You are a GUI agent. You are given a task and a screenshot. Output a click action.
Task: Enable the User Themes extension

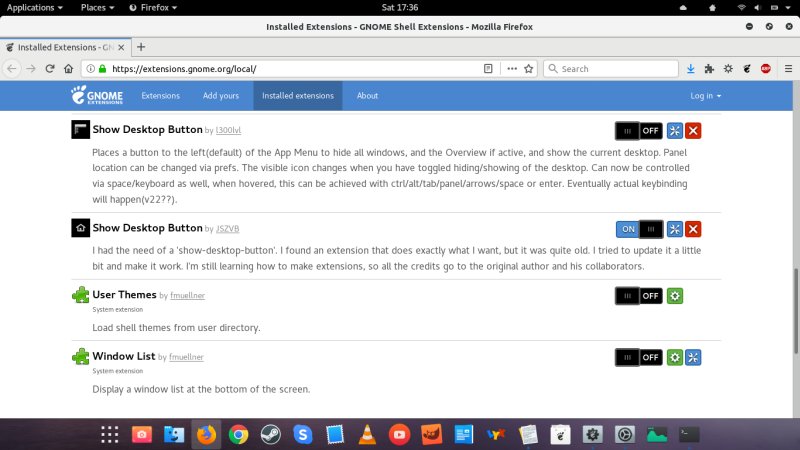coord(639,296)
